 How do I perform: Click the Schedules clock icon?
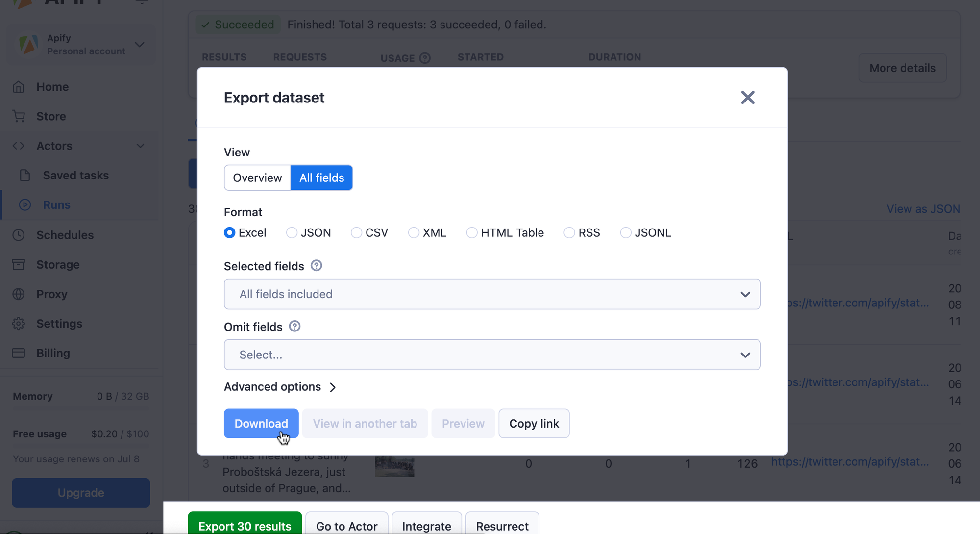click(19, 235)
